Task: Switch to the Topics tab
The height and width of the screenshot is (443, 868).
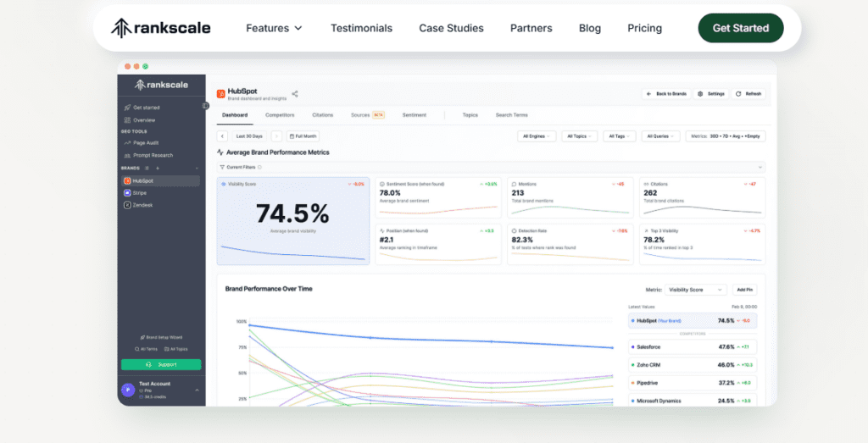Action: (470, 115)
